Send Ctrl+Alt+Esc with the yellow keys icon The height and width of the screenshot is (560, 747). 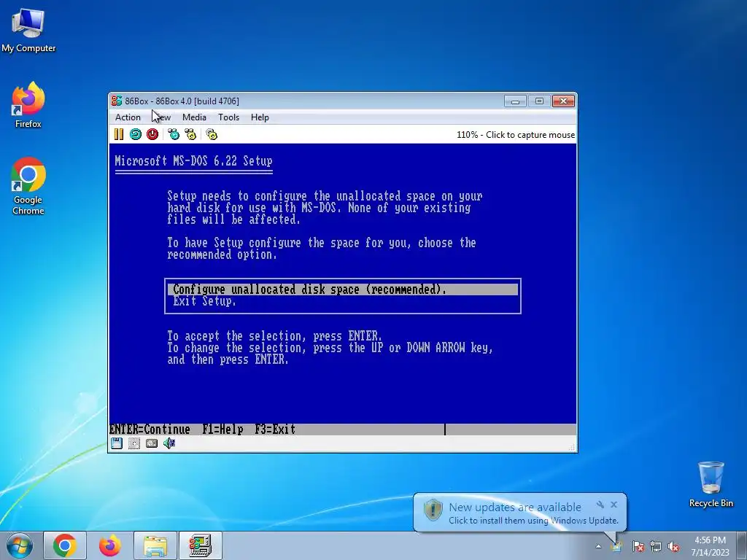click(190, 135)
